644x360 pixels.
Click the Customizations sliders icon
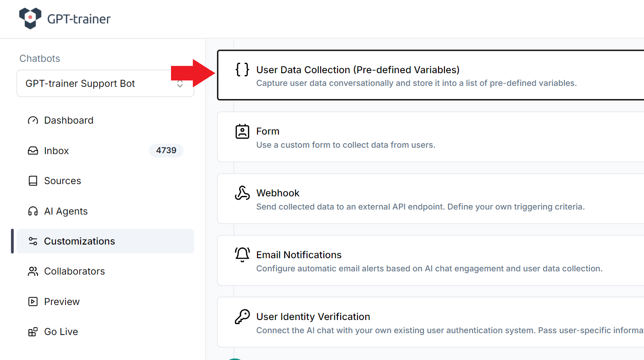(33, 241)
